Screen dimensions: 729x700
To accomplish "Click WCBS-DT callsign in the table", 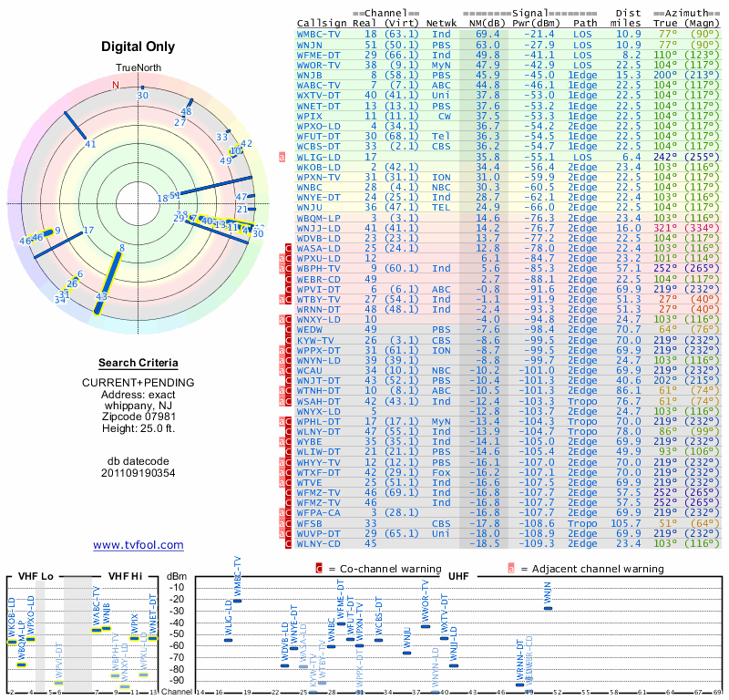I will click(x=318, y=146).
